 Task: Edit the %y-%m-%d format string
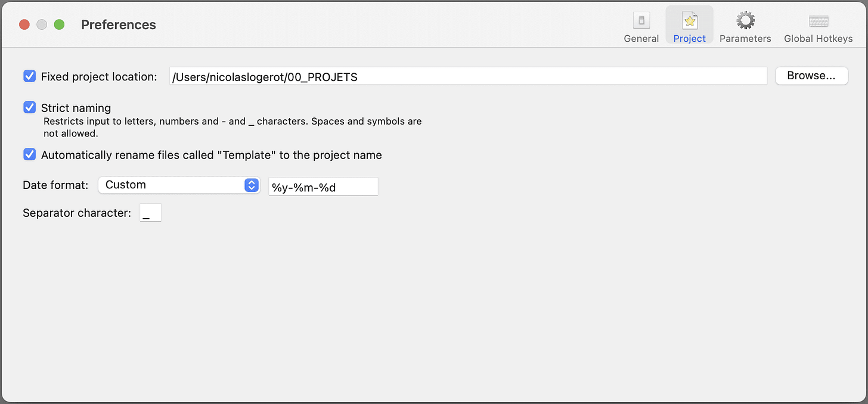pyautogui.click(x=323, y=186)
